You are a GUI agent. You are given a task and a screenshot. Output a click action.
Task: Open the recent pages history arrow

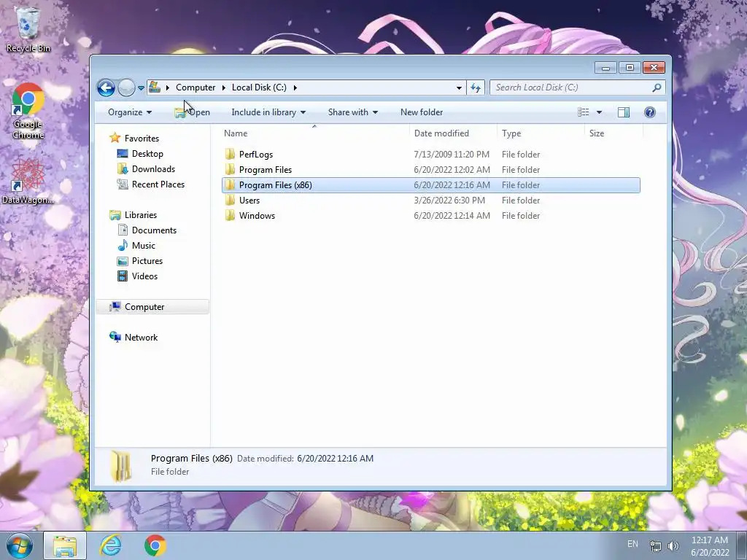(141, 88)
